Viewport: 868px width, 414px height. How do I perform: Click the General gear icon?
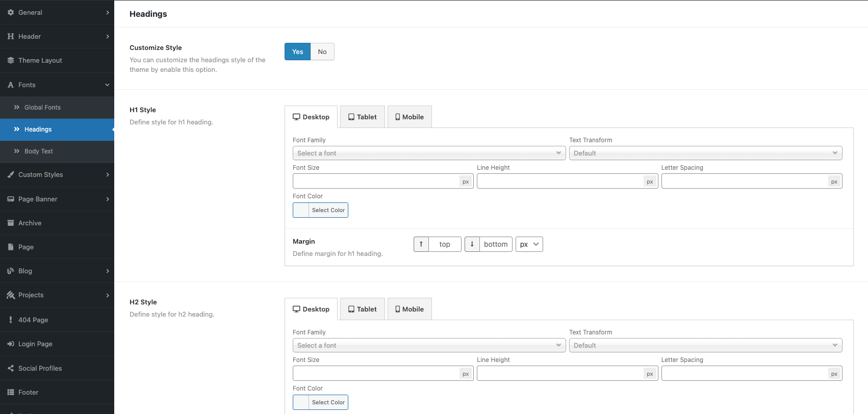[x=11, y=12]
